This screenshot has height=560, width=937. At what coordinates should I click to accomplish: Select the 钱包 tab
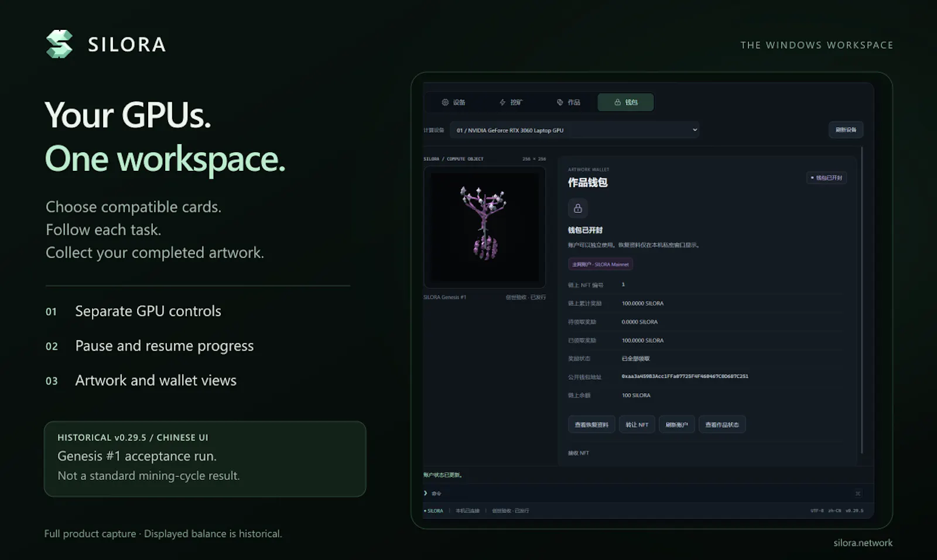(x=625, y=102)
